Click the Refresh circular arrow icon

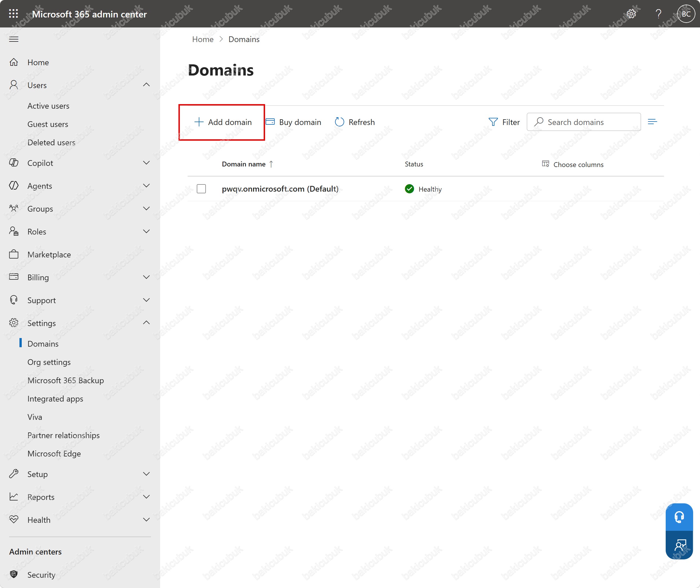click(x=339, y=122)
